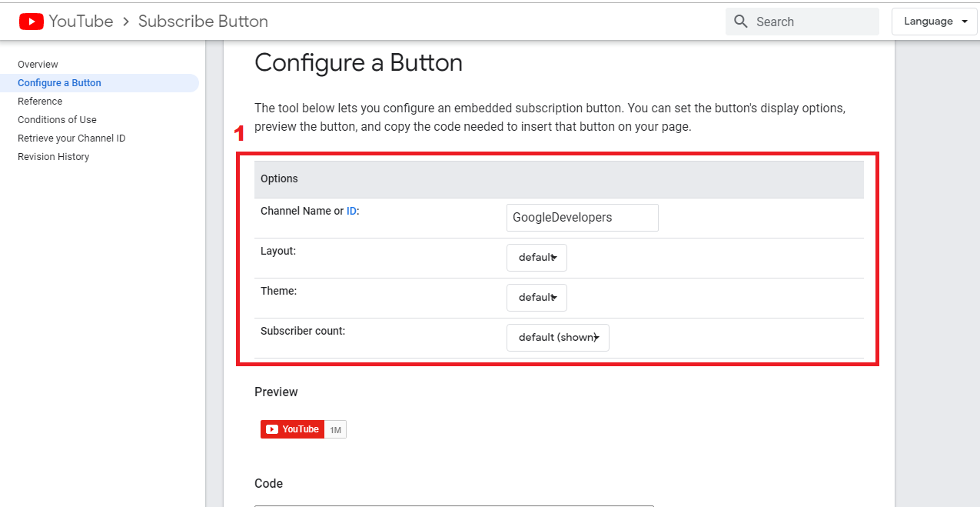
Task: Click the Code section heading
Action: pyautogui.click(x=268, y=484)
